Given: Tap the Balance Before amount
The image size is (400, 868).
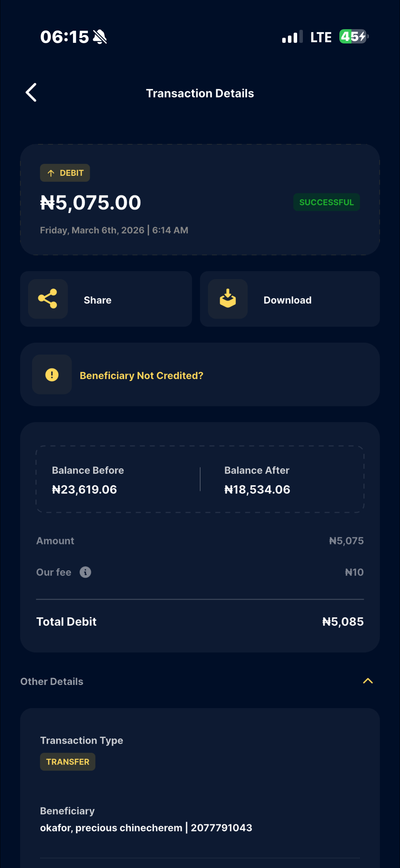Looking at the screenshot, I should pyautogui.click(x=84, y=489).
